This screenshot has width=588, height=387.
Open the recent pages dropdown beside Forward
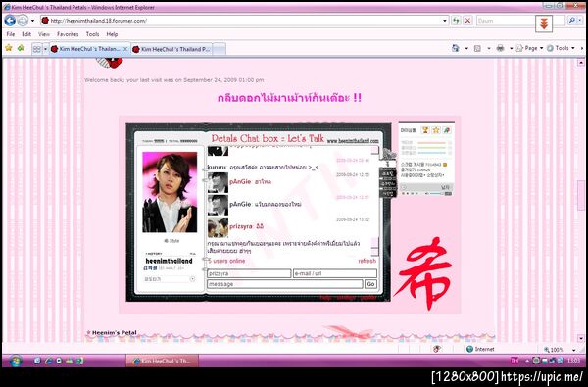[x=32, y=21]
